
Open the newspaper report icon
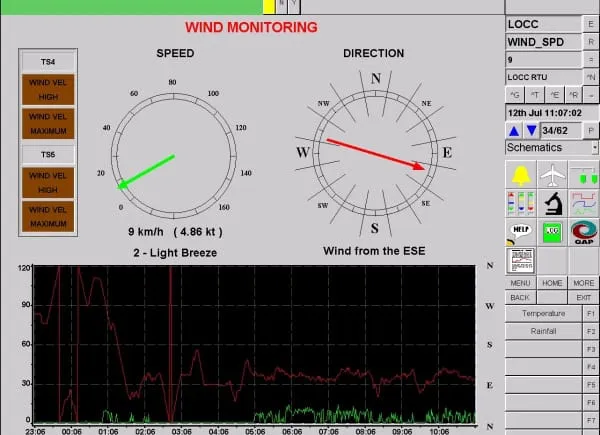pyautogui.click(x=521, y=260)
